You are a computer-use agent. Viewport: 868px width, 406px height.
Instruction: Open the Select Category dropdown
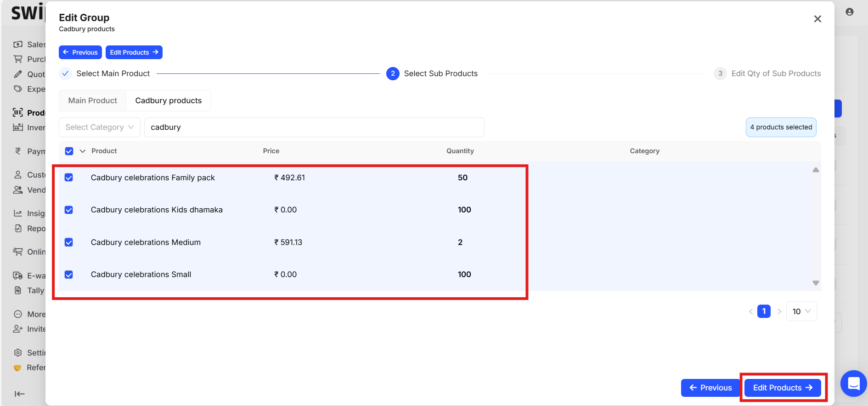99,127
